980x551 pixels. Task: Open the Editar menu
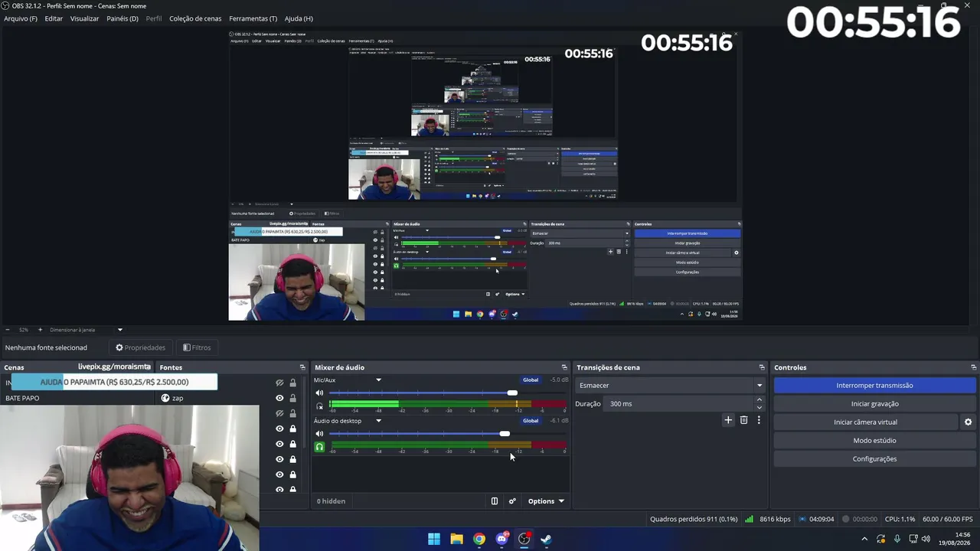click(x=54, y=18)
